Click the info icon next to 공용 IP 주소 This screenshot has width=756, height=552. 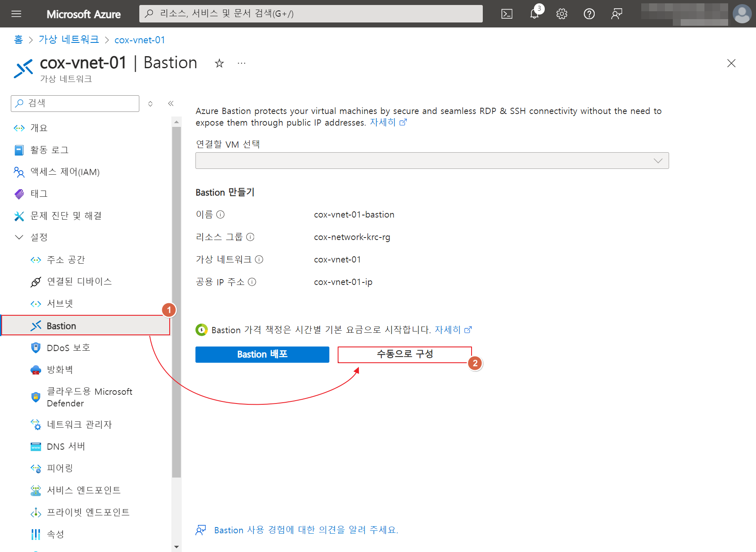252,282
